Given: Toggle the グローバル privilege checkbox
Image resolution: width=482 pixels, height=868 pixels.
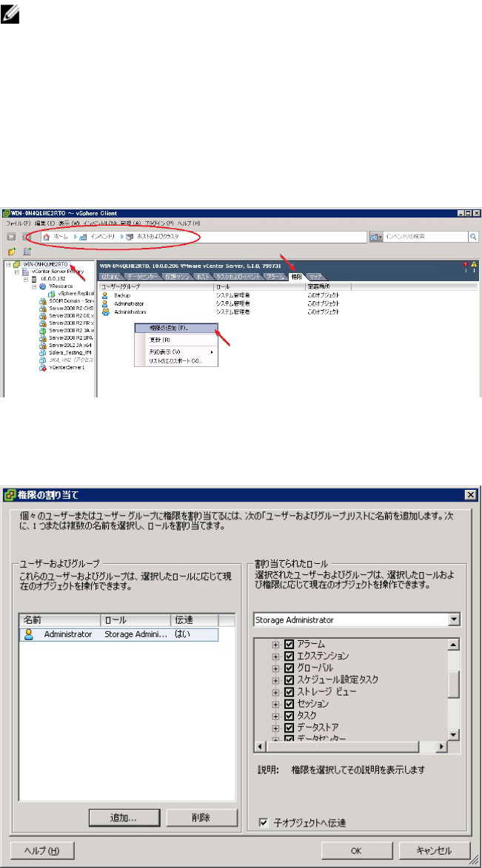Looking at the screenshot, I should (289, 667).
